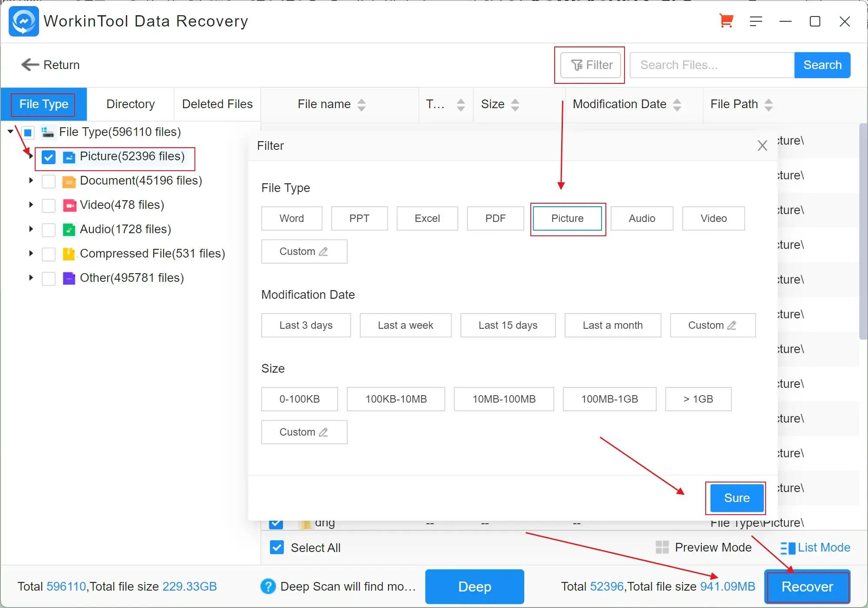Check the Other files checkbox
868x608 pixels.
(x=49, y=279)
